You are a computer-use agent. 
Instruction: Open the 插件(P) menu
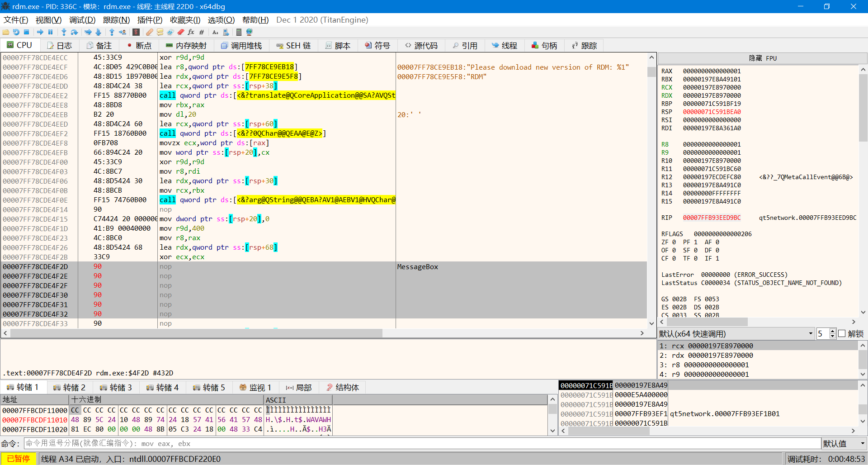click(150, 20)
